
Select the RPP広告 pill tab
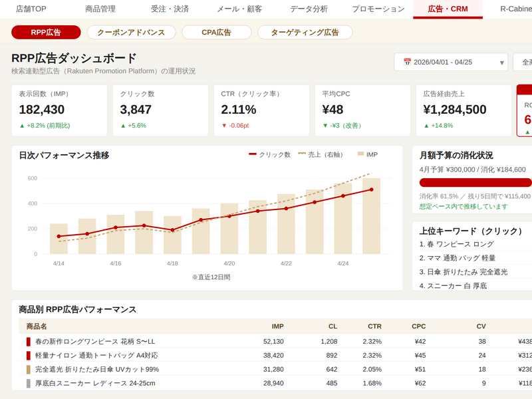tap(46, 32)
